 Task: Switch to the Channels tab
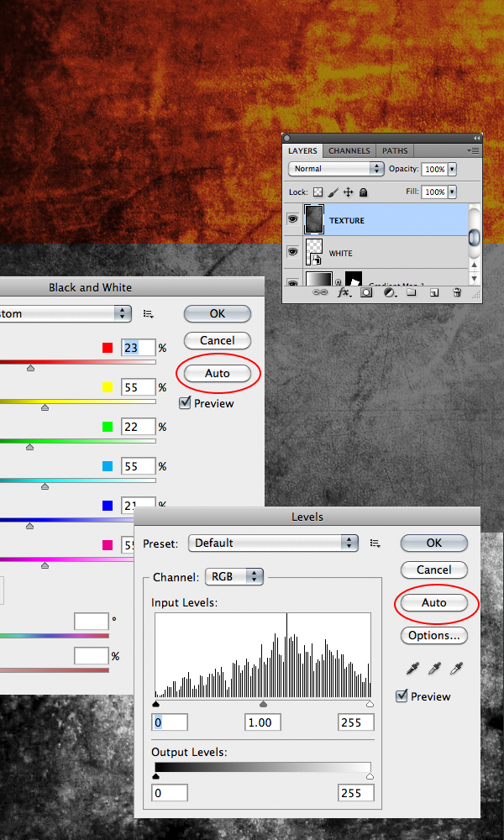click(349, 151)
